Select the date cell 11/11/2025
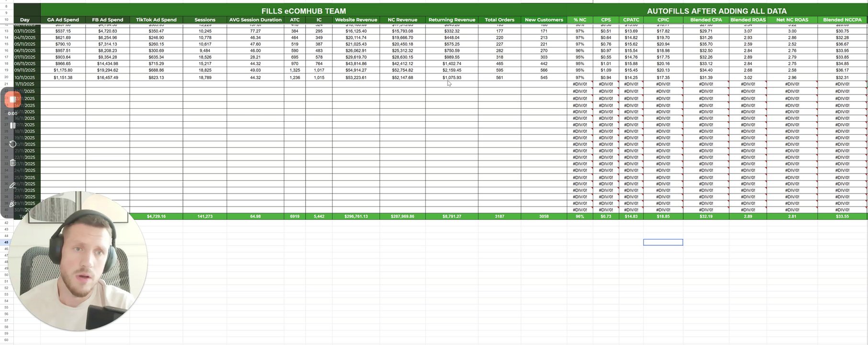This screenshot has width=868, height=345. point(25,84)
